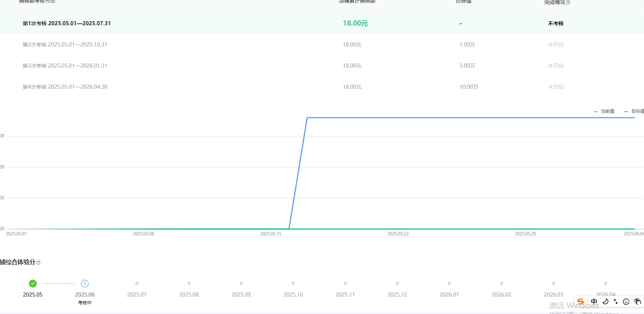Select the 第4次考核 2026.04.30 row

pos(65,87)
